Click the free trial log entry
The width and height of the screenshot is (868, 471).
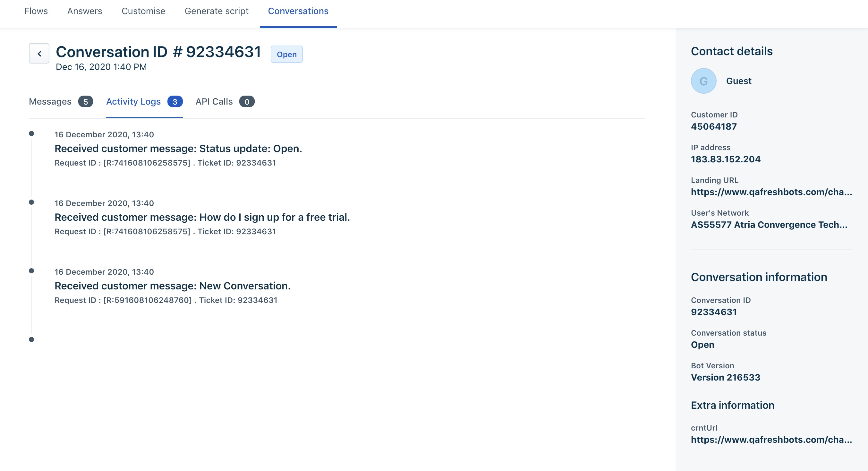point(202,217)
